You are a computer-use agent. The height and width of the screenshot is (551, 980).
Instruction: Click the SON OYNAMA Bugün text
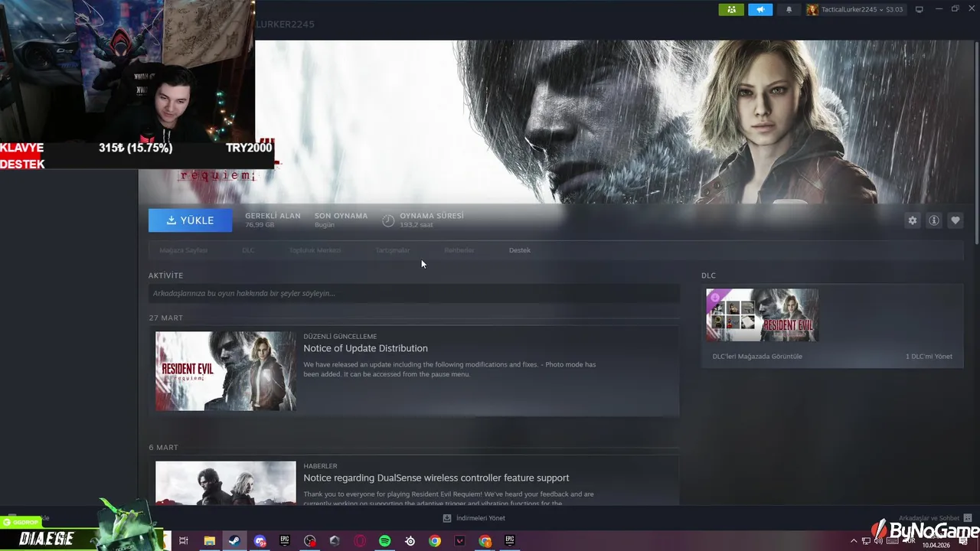341,220
